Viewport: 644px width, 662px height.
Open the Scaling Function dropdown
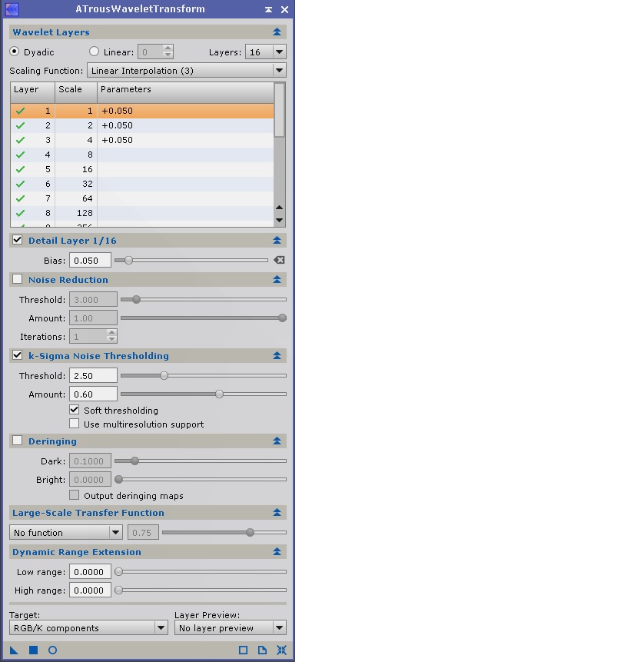185,71
